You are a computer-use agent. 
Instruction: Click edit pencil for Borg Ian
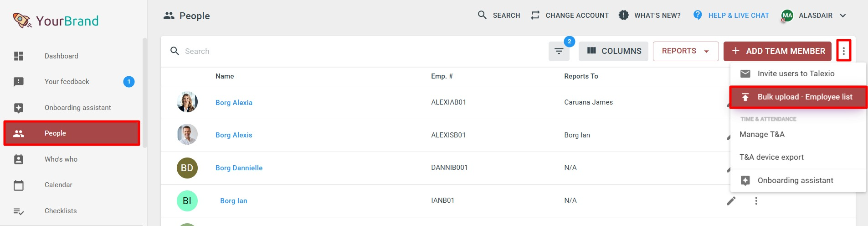(x=731, y=201)
